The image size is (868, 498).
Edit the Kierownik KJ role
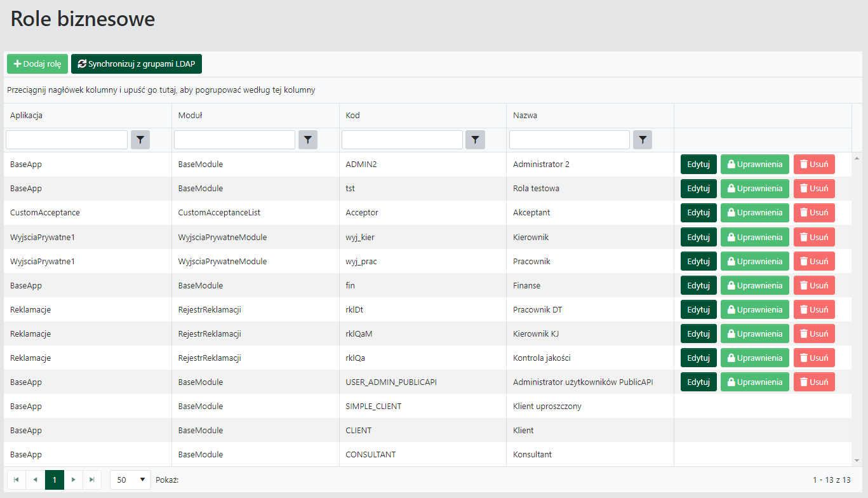click(x=698, y=333)
